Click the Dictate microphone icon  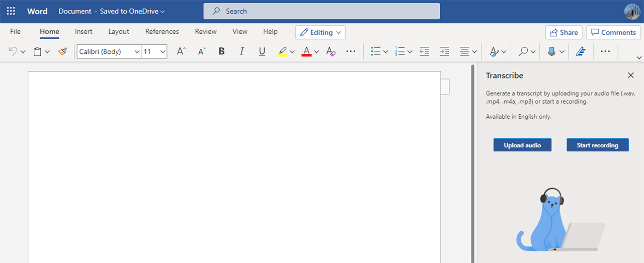tap(552, 51)
